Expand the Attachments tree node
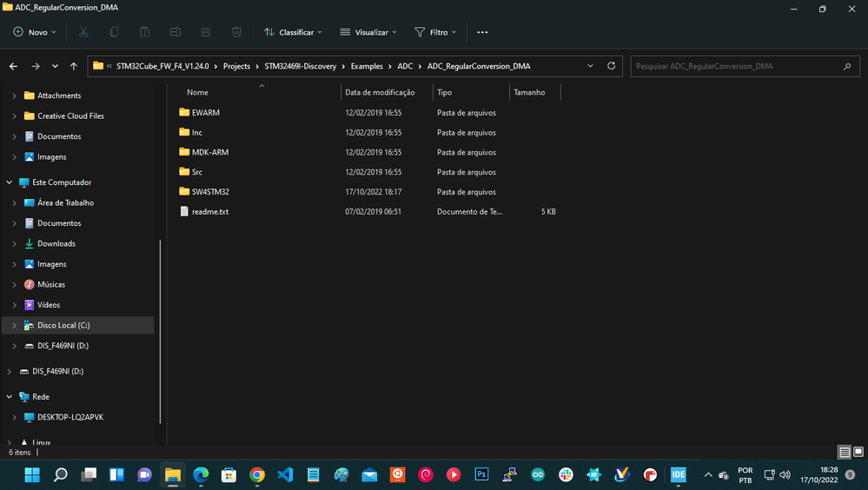868x490 pixels. click(15, 96)
